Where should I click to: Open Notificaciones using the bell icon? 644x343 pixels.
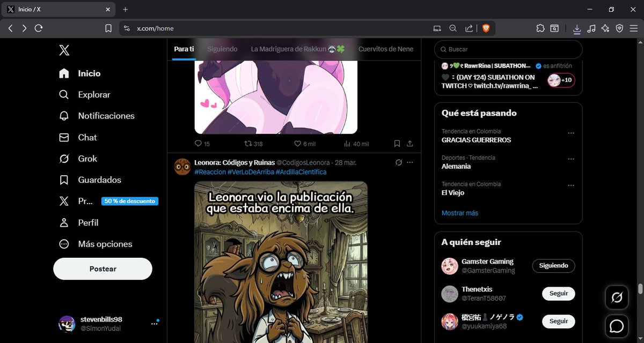pos(106,116)
